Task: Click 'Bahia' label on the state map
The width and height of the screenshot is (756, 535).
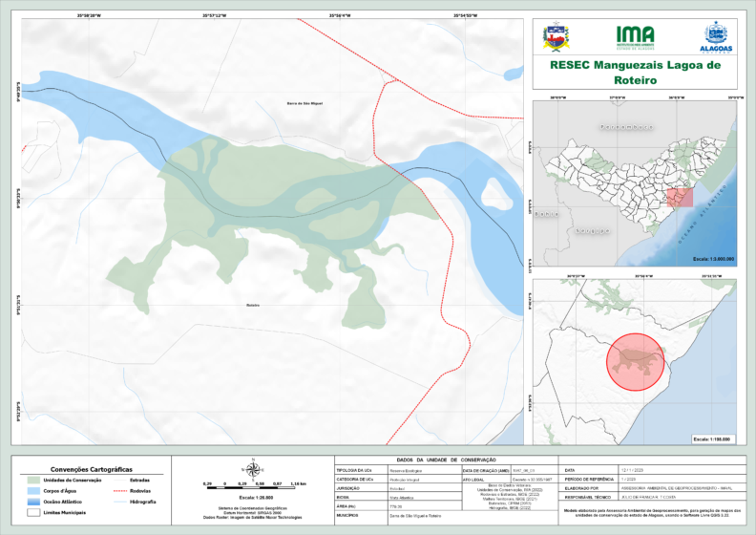Action: click(547, 213)
